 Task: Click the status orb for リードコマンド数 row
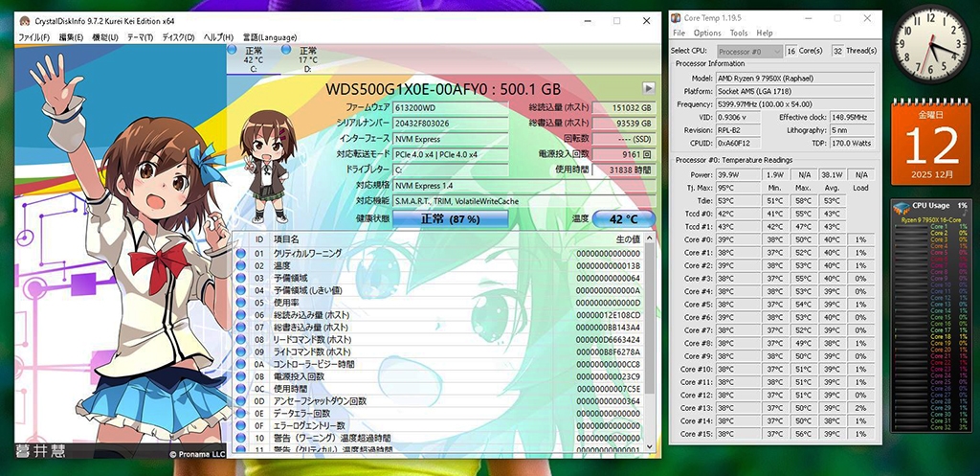[241, 340]
